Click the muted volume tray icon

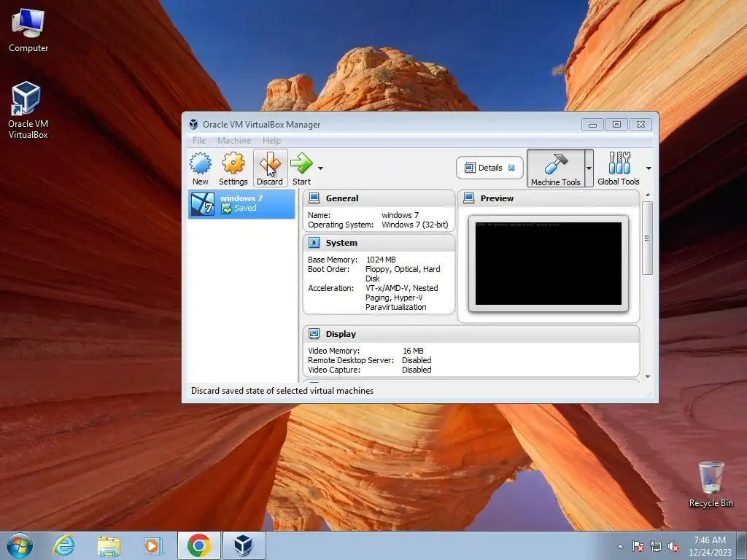[673, 546]
